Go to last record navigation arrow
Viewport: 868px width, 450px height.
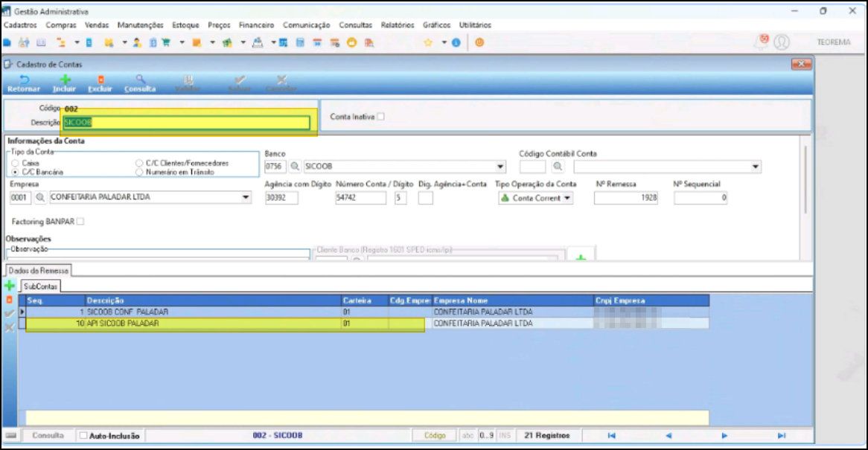[x=781, y=436]
